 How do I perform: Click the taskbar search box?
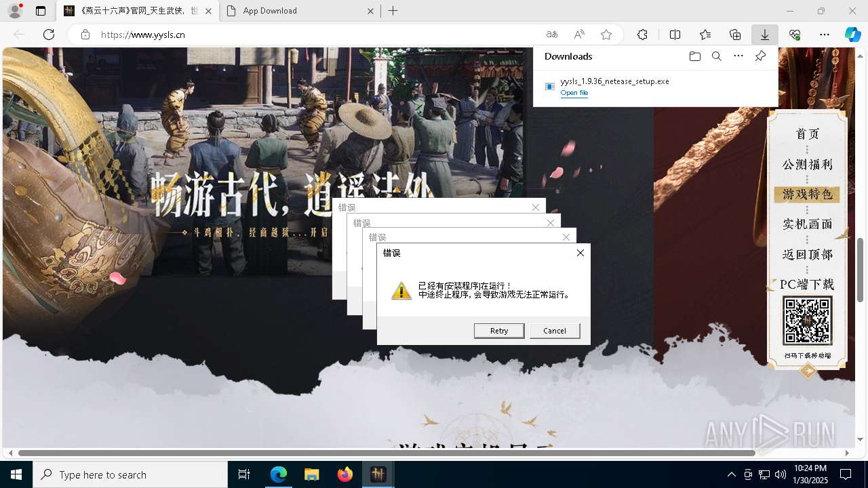pos(130,474)
